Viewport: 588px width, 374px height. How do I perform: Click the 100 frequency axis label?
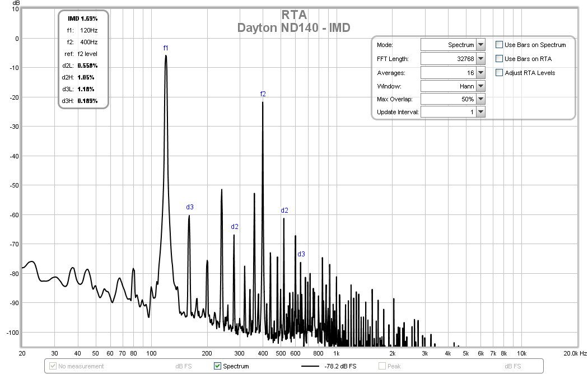(x=152, y=353)
